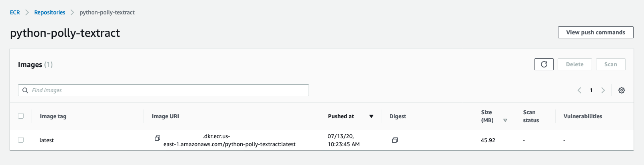Click the Image tag column header
The height and width of the screenshot is (165, 644).
point(53,116)
